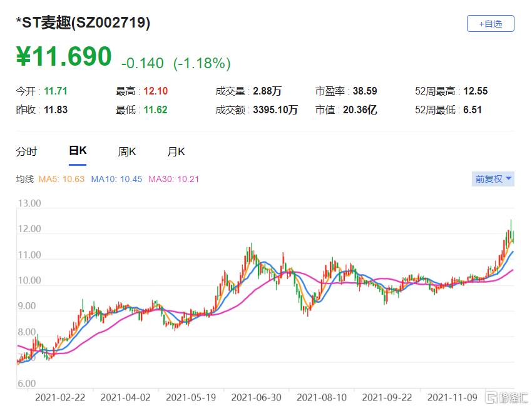Switch to 分时 intraday chart tab
This screenshot has width=532, height=408.
click(26, 151)
